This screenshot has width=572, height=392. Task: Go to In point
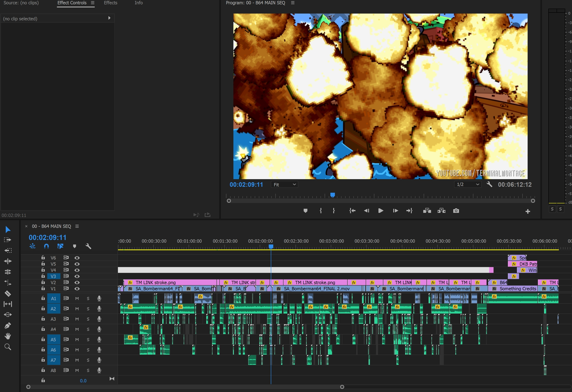pyautogui.click(x=352, y=211)
